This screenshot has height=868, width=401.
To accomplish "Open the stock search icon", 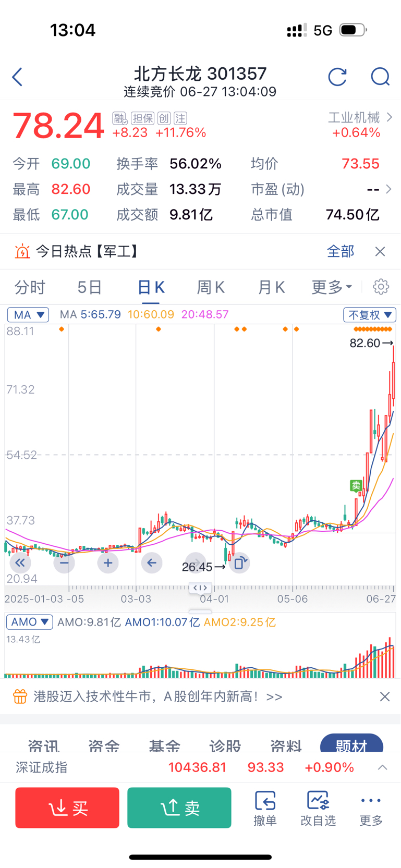I will pyautogui.click(x=380, y=77).
